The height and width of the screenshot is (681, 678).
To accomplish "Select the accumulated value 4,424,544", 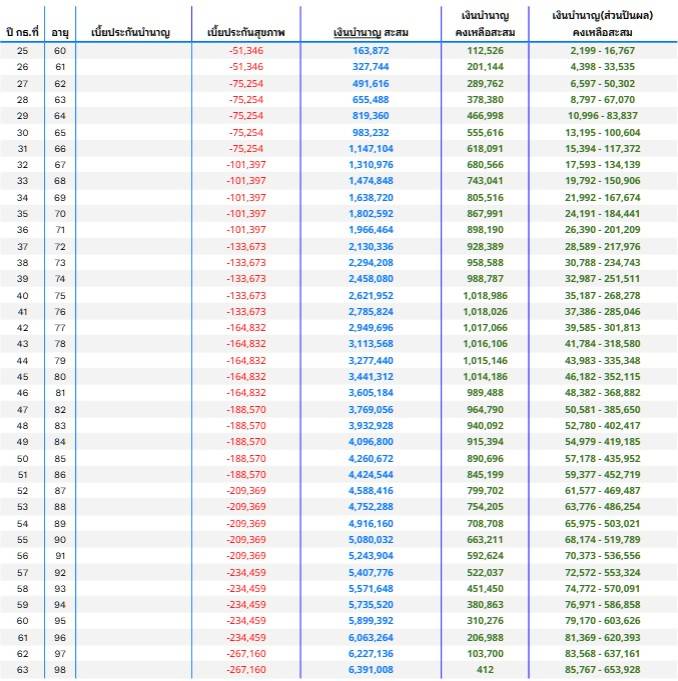I will click(x=370, y=476).
